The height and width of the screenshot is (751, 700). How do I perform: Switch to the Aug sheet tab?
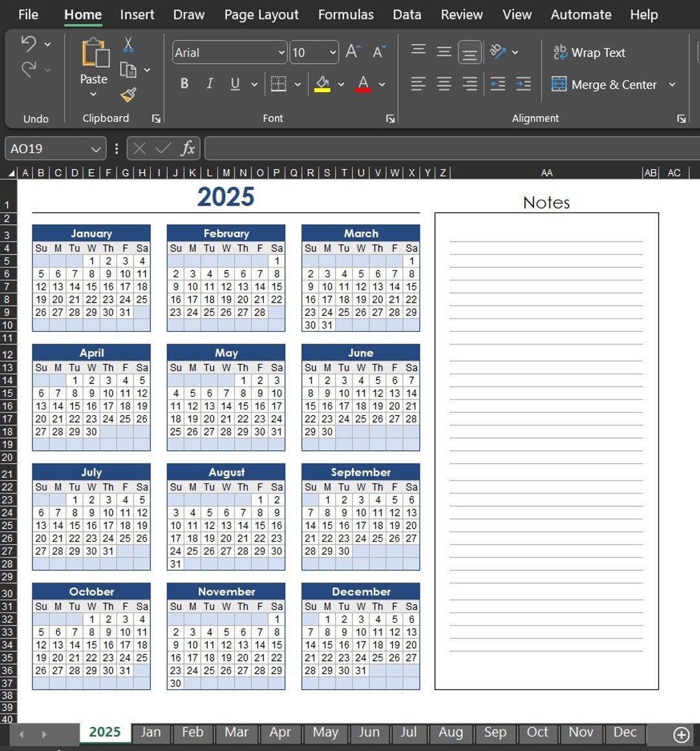pos(450,732)
